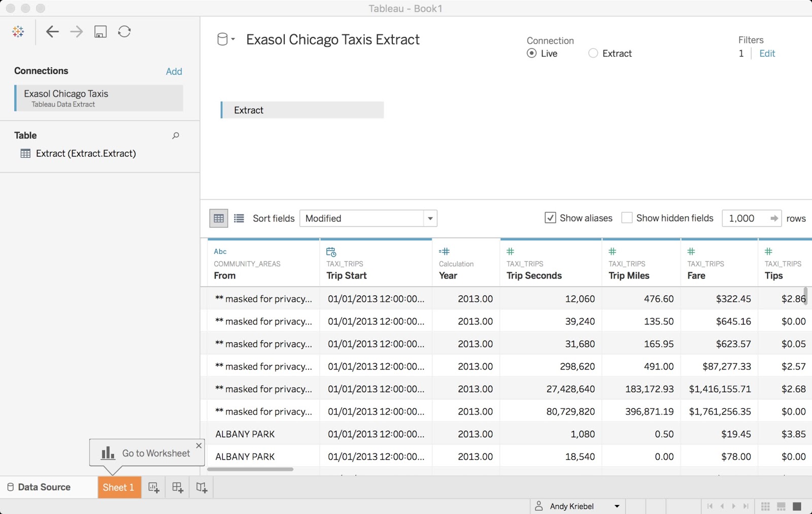Go to last sheet navigation arrow
Screen dimensions: 812x514
[x=746, y=506]
